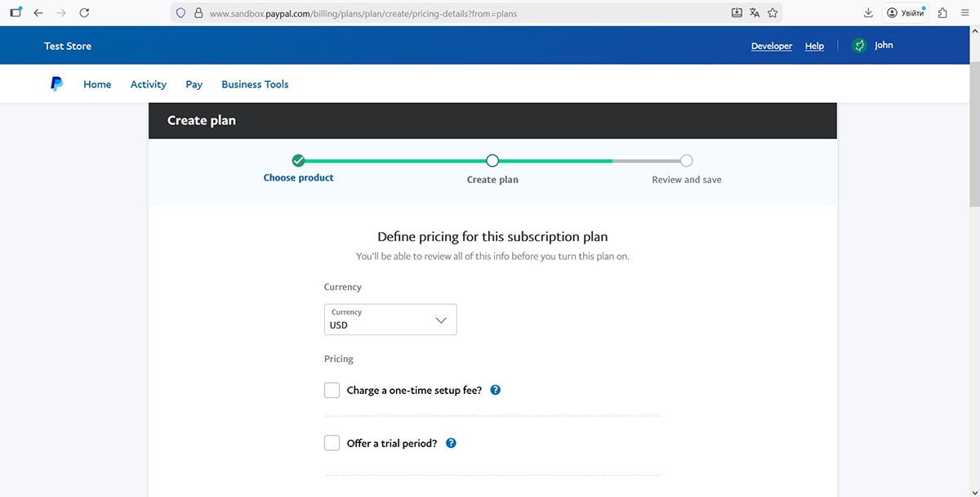The width and height of the screenshot is (980, 497).
Task: Click the Pricing section label
Action: [339, 359]
